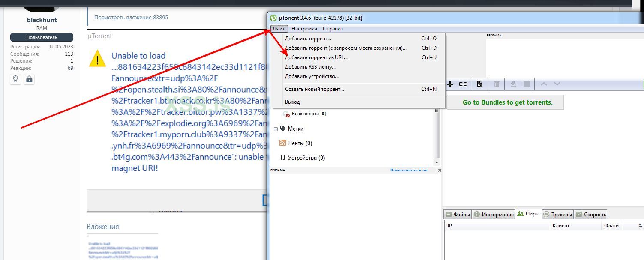Select the Ленты (0) sidebar item
Viewport: 644px width, 260px height.
point(300,143)
